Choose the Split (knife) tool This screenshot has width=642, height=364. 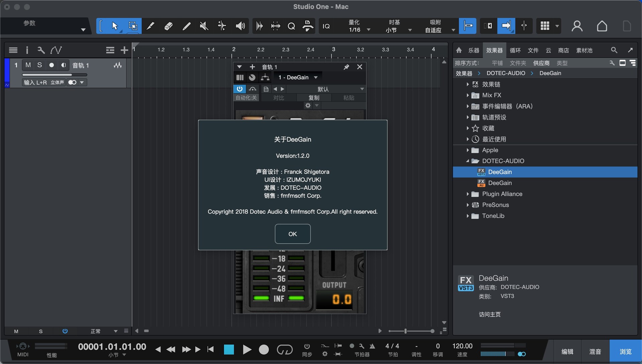click(x=151, y=26)
